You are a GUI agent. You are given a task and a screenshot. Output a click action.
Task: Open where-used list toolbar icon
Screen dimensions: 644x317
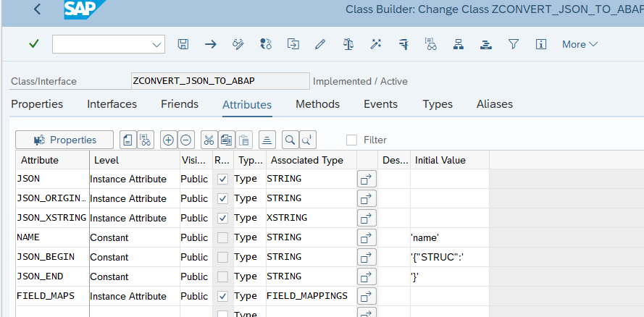click(431, 44)
